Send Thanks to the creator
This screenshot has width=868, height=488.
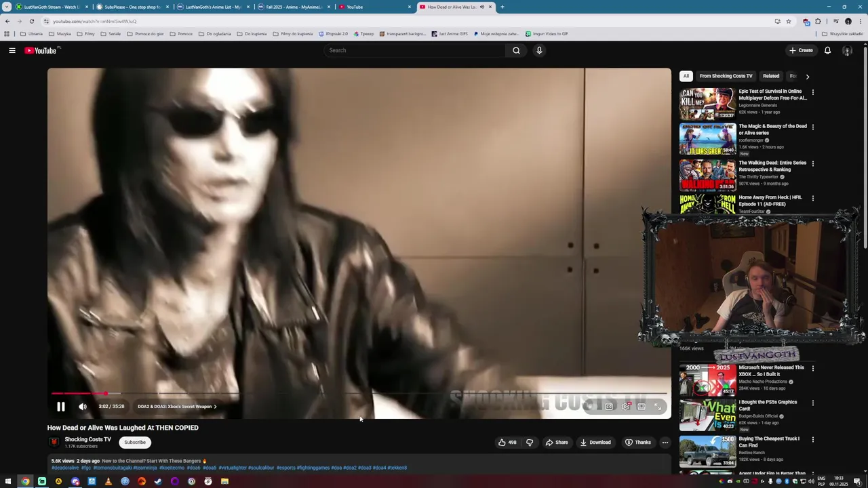click(638, 443)
